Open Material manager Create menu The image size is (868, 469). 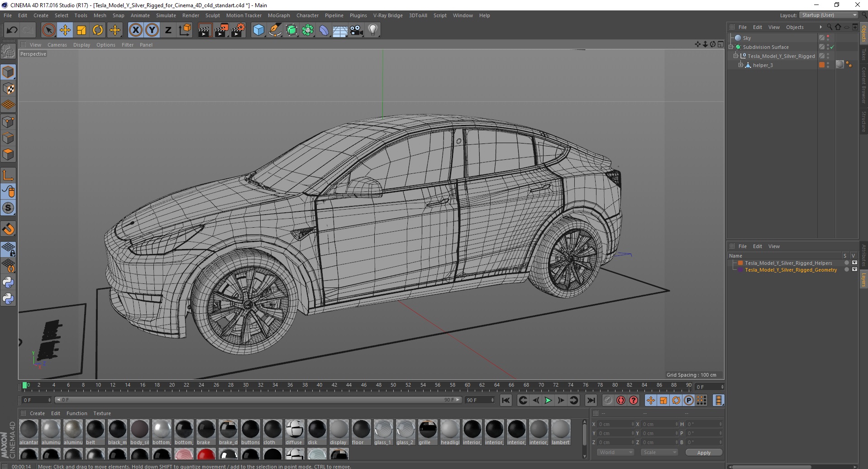[x=37, y=413]
